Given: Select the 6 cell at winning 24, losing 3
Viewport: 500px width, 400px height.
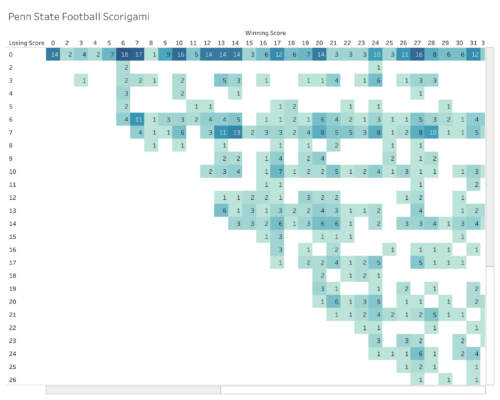Looking at the screenshot, I should click(375, 80).
